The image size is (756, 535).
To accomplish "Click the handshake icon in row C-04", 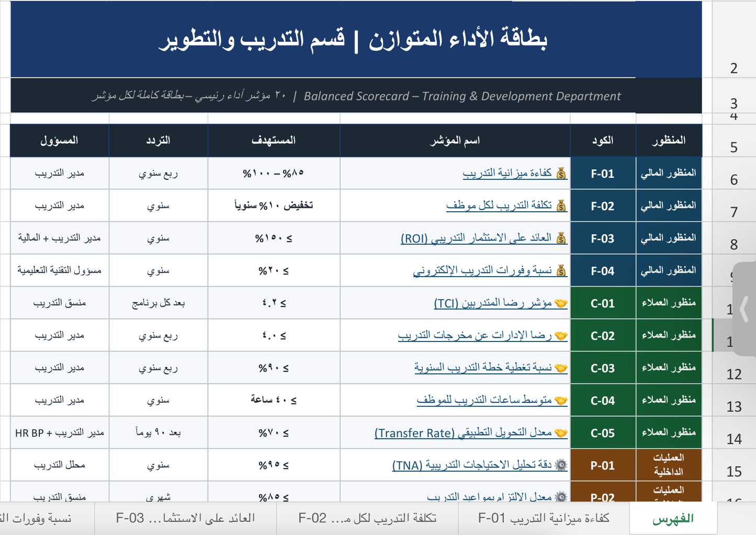I will coord(561,400).
